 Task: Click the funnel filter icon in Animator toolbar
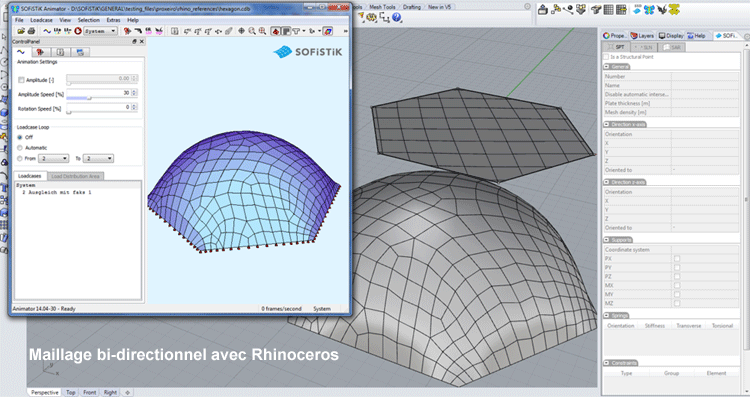pyautogui.click(x=297, y=31)
